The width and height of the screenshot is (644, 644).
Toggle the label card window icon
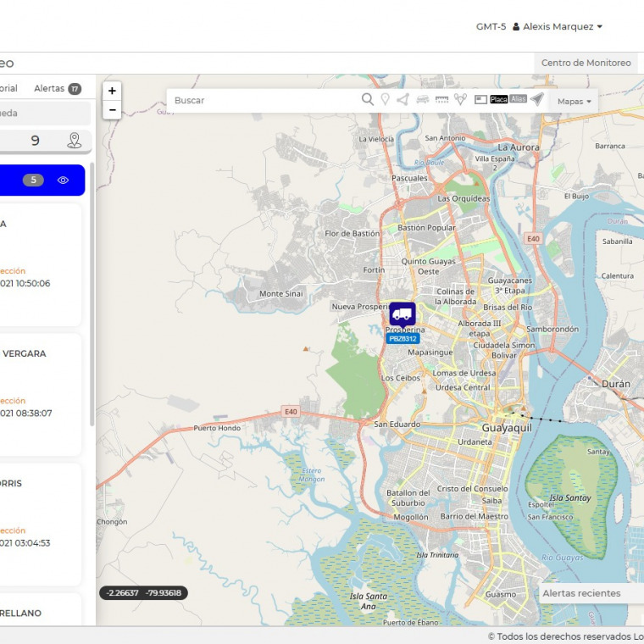click(x=480, y=99)
